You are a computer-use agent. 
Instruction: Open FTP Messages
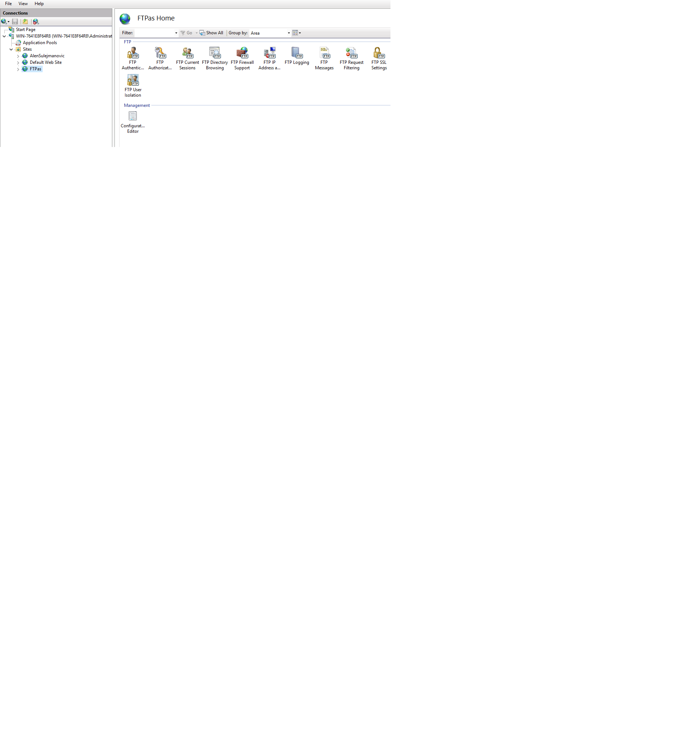pos(324,58)
